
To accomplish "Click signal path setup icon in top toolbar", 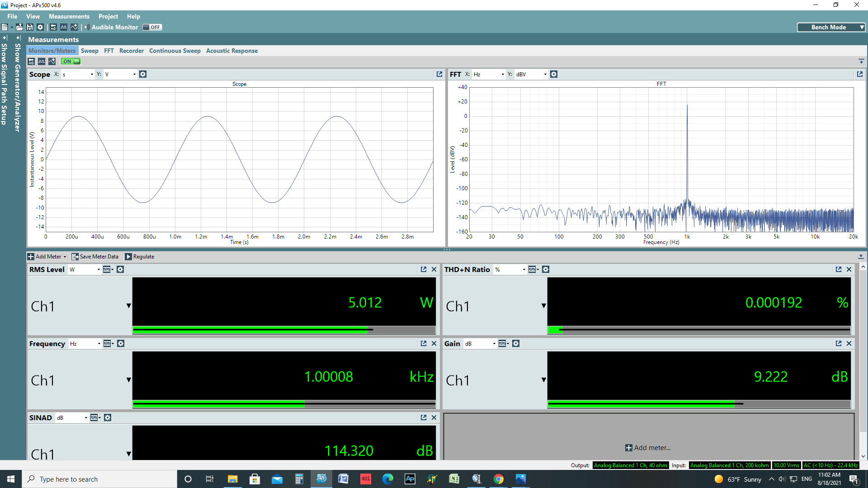I will 53,27.
